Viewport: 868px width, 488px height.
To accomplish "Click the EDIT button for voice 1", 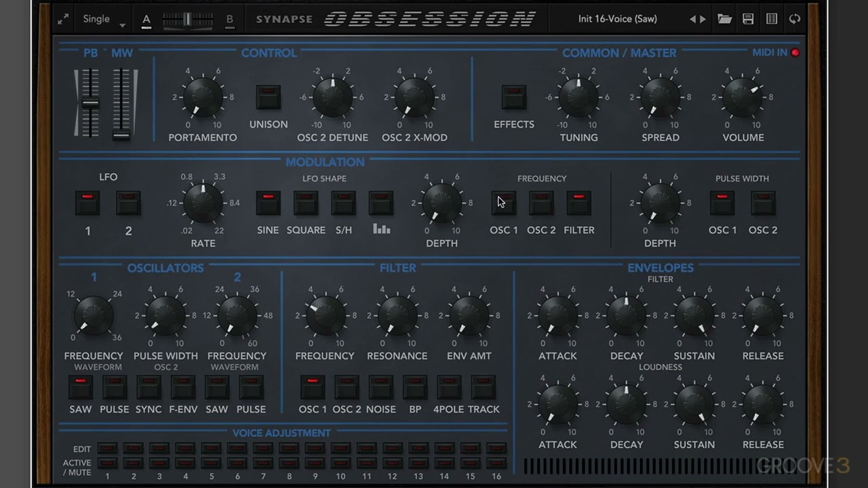I will (107, 449).
